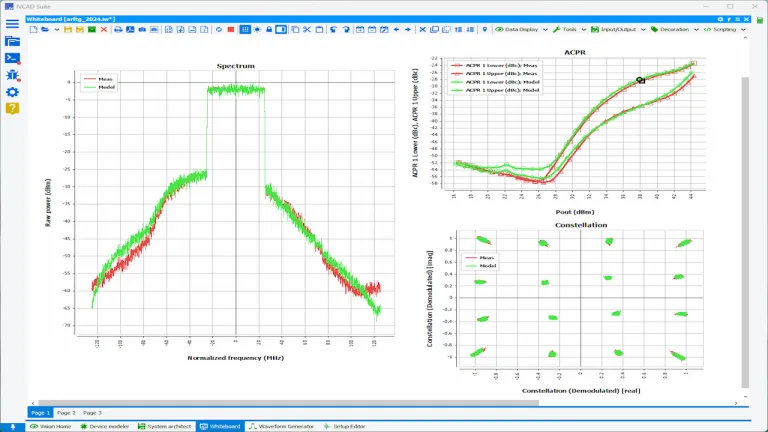The image size is (768, 432).
Task: Click the undo arrow icon
Action: click(x=334, y=29)
